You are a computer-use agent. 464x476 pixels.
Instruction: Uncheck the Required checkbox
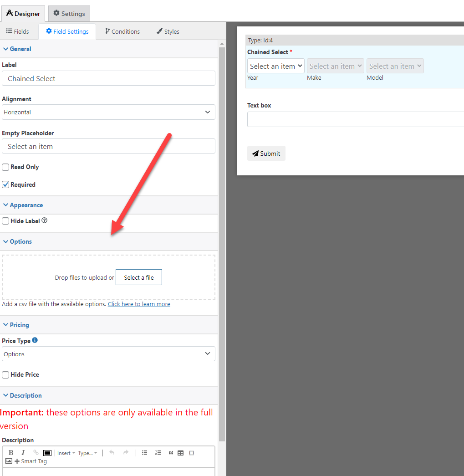6,185
